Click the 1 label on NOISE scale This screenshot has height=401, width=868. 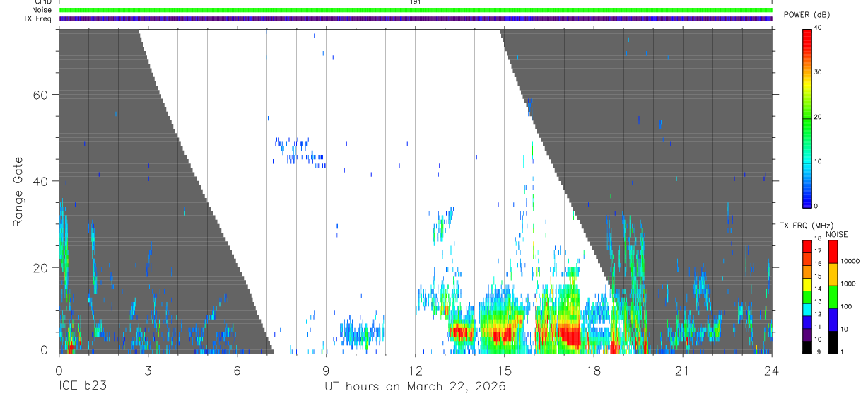pyautogui.click(x=842, y=351)
